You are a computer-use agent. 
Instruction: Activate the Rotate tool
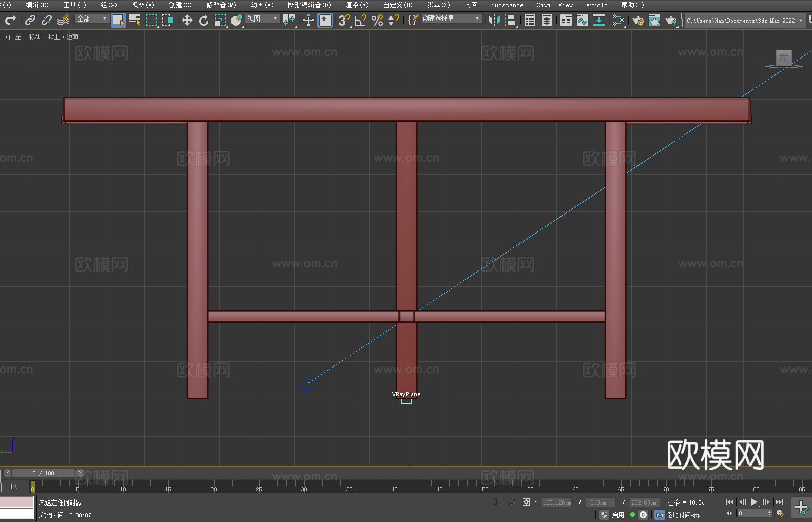(x=204, y=20)
